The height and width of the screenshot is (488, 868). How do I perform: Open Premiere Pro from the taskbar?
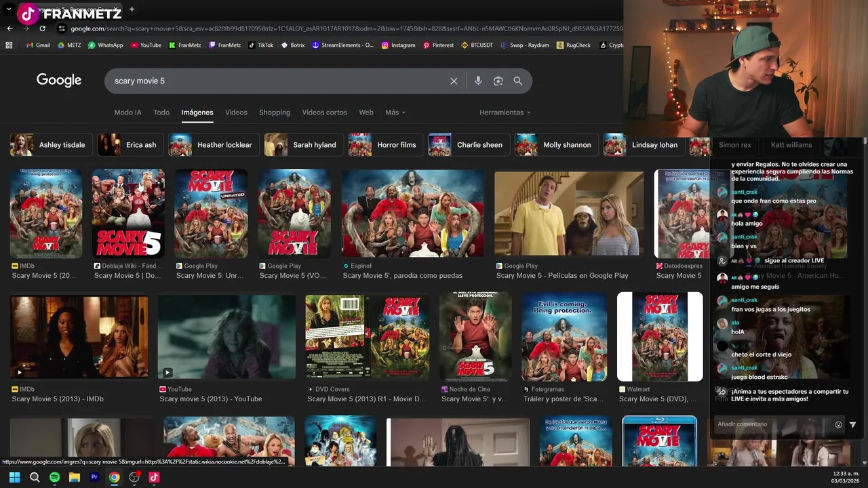coord(94,477)
